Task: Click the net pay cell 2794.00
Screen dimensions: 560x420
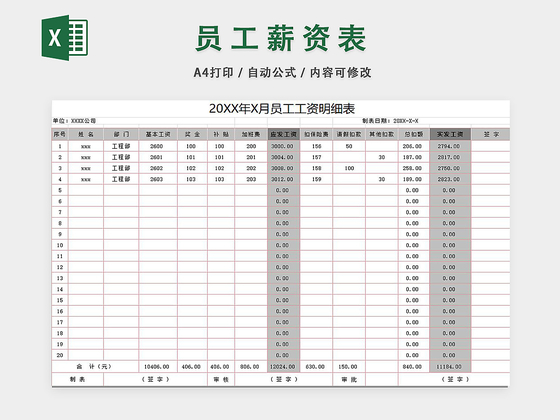Action: point(449,146)
